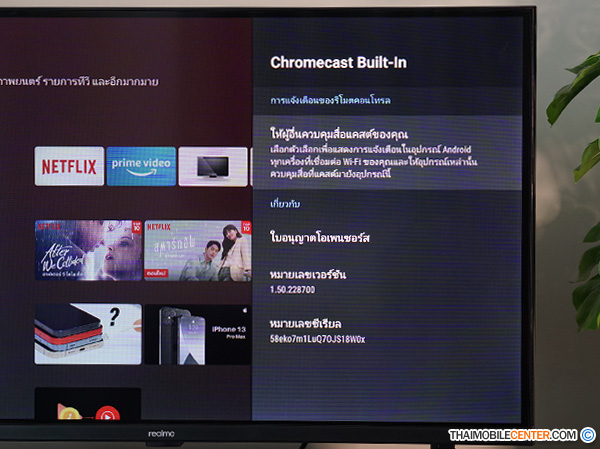Screen dimensions: 600x449
Task: Click version value 1.50.228700
Action: coord(293,289)
